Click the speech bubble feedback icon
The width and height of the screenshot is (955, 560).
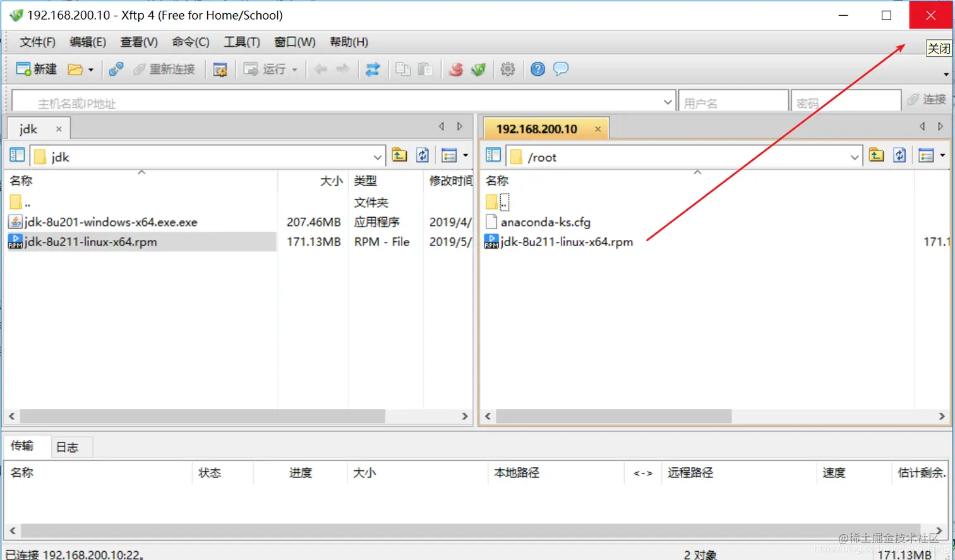click(x=561, y=69)
